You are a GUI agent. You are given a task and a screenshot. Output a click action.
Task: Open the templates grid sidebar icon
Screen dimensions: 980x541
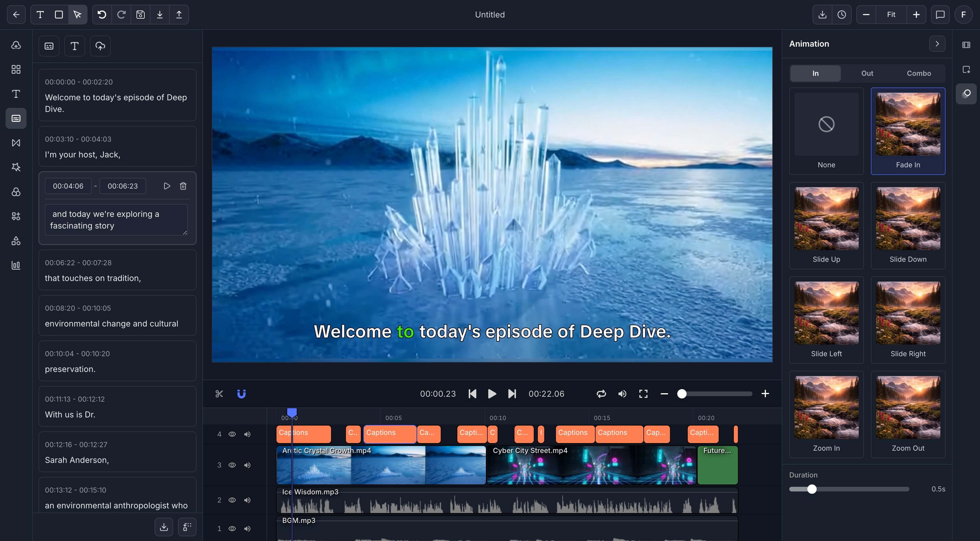click(x=16, y=69)
